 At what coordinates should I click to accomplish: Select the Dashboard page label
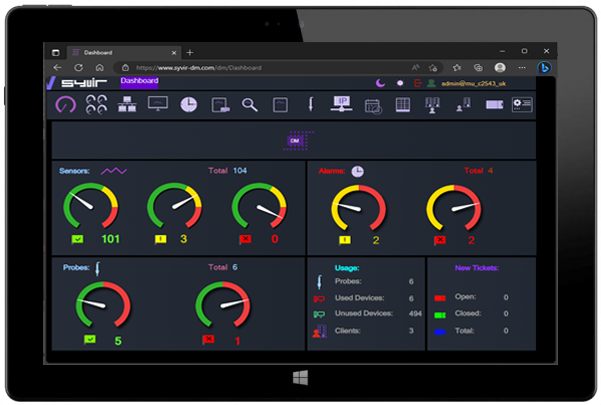click(140, 81)
